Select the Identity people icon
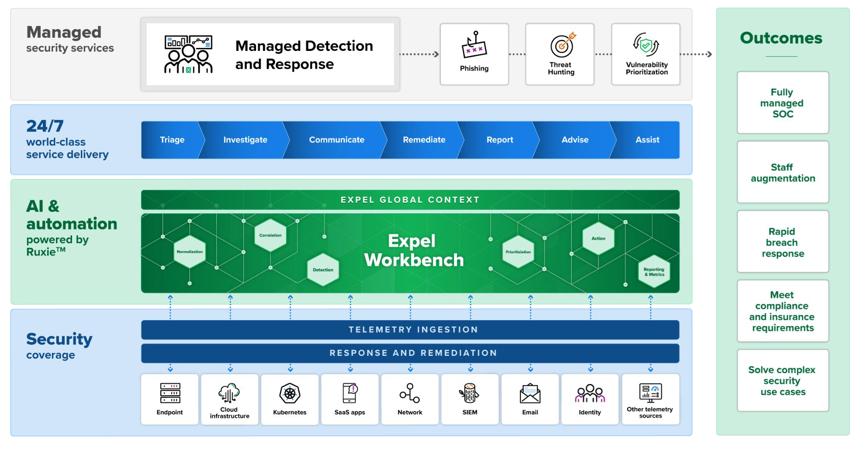Image resolution: width=868 pixels, height=450 pixels. (x=590, y=393)
